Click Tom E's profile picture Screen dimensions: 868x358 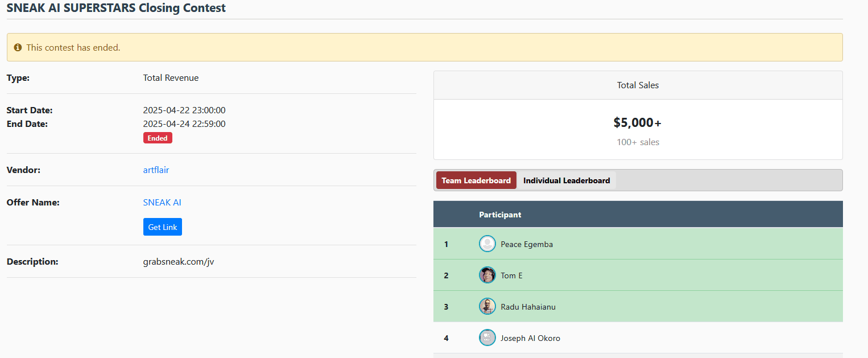pyautogui.click(x=487, y=275)
